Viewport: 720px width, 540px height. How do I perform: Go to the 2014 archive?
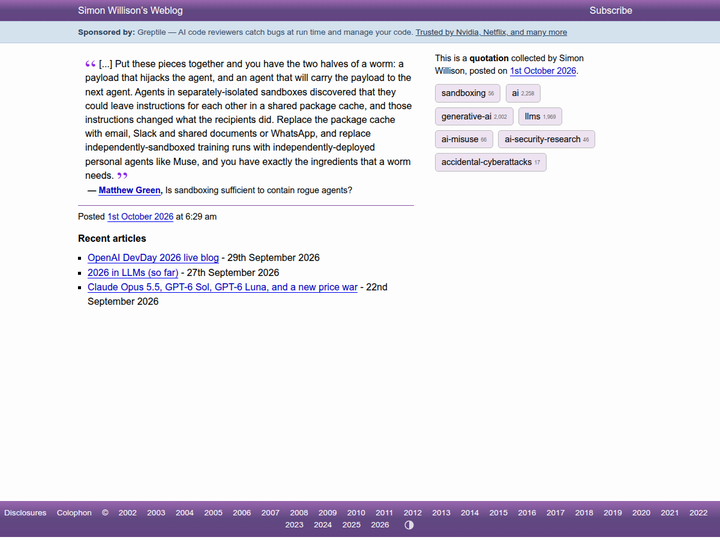pos(470,513)
